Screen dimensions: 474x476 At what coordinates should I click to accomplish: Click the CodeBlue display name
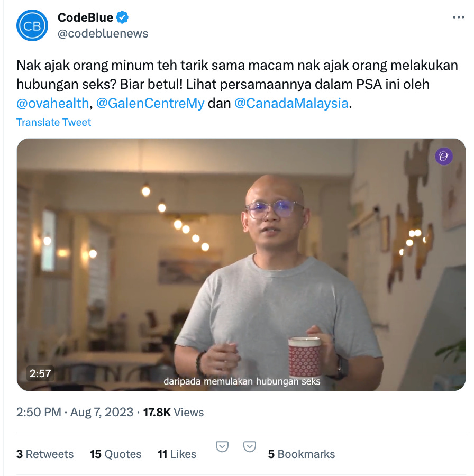point(85,17)
